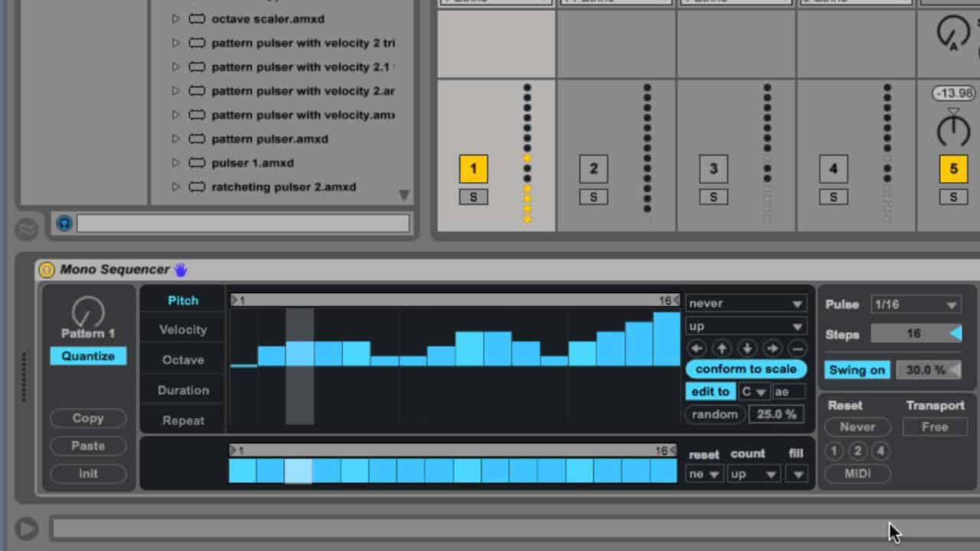Viewport: 980px width, 551px height.
Task: Click the shift-left arrow icon in the sequencer
Action: coord(697,348)
